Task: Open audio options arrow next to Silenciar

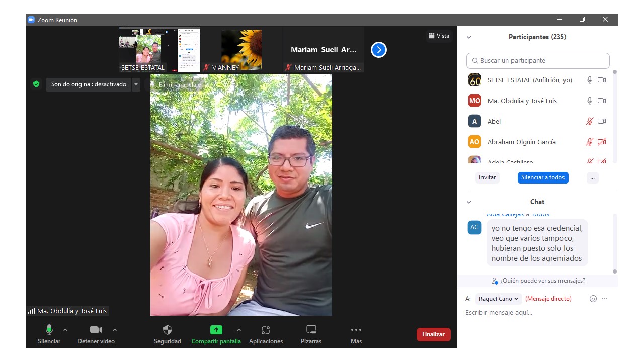Action: pos(65,330)
